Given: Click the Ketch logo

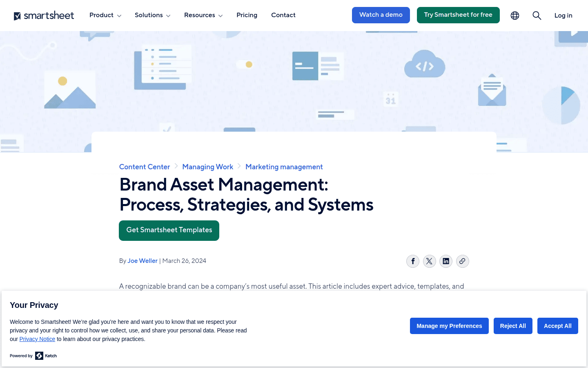Looking at the screenshot, I should [46, 356].
